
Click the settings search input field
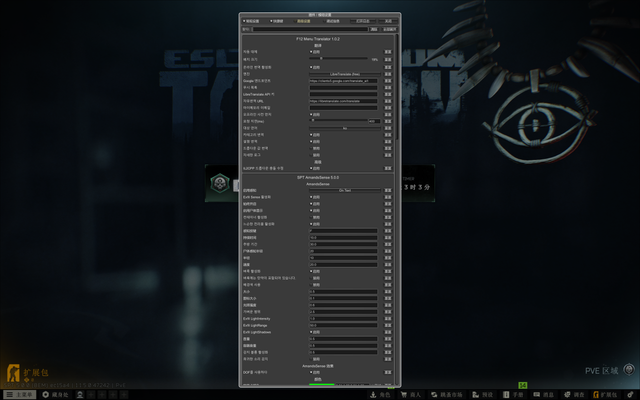click(x=310, y=29)
